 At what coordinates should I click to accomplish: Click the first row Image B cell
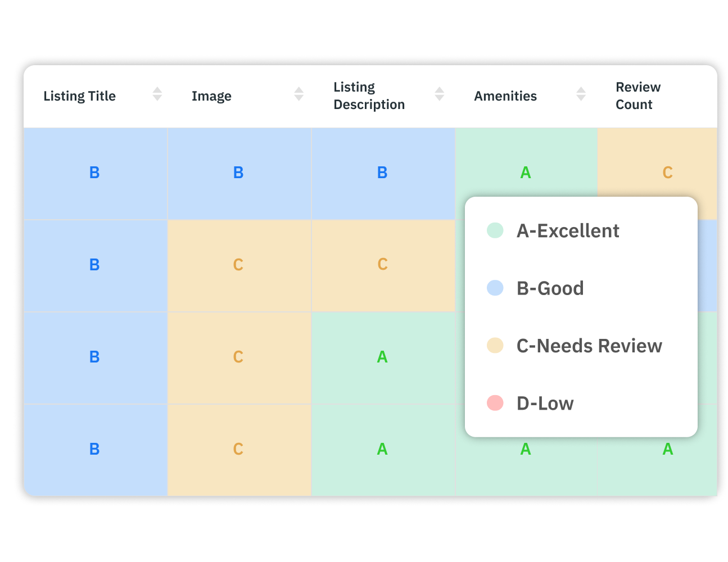[239, 174]
